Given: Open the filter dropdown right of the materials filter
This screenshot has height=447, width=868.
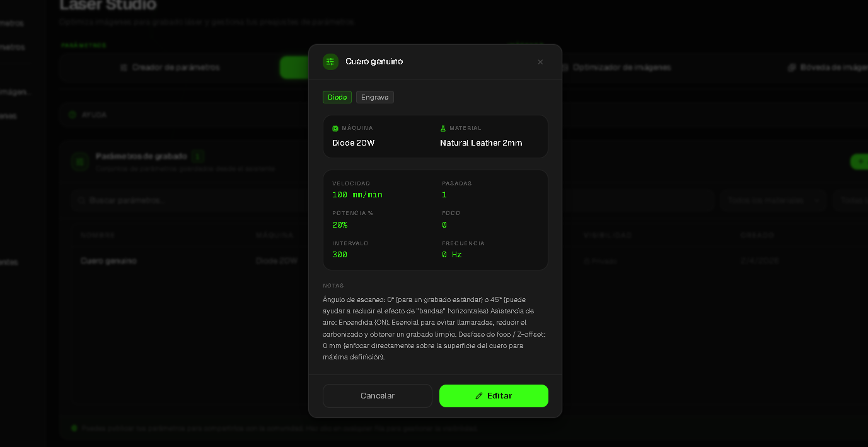Looking at the screenshot, I should (x=851, y=200).
